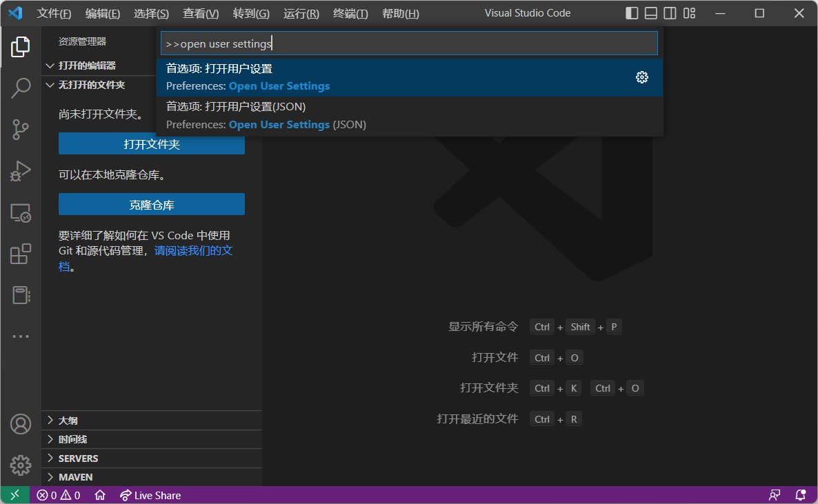818x504 pixels.
Task: Toggle the secondary side bar layout button
Action: click(670, 13)
